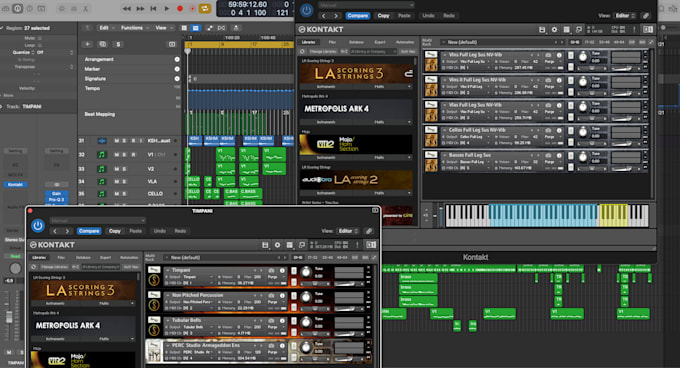Click Copy in TIMPANI plugin window

click(114, 231)
